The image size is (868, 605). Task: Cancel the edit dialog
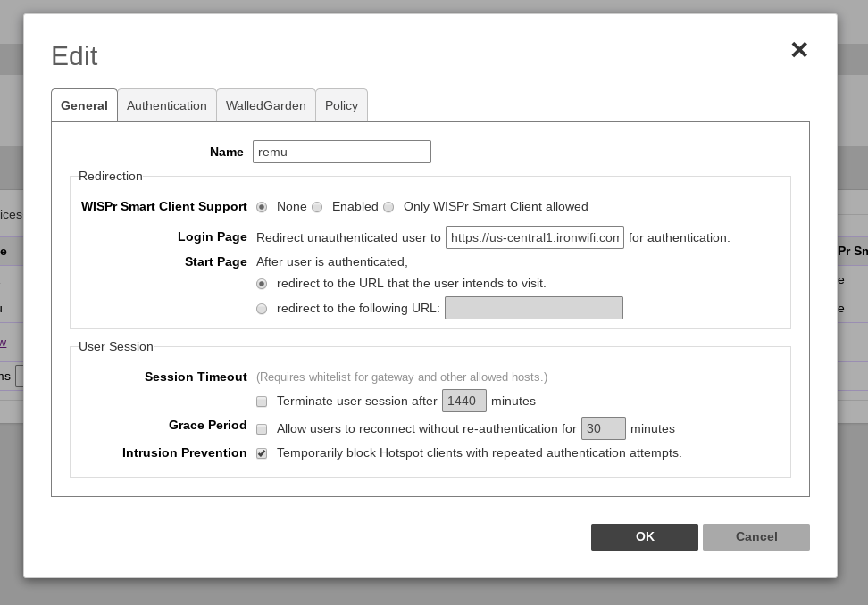755,536
